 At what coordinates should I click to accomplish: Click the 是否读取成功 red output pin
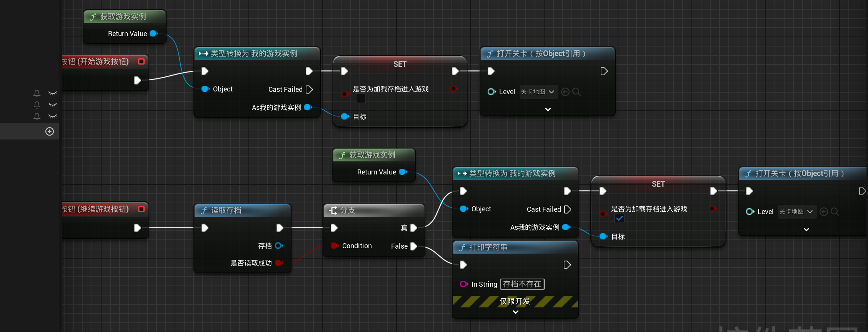click(x=279, y=263)
